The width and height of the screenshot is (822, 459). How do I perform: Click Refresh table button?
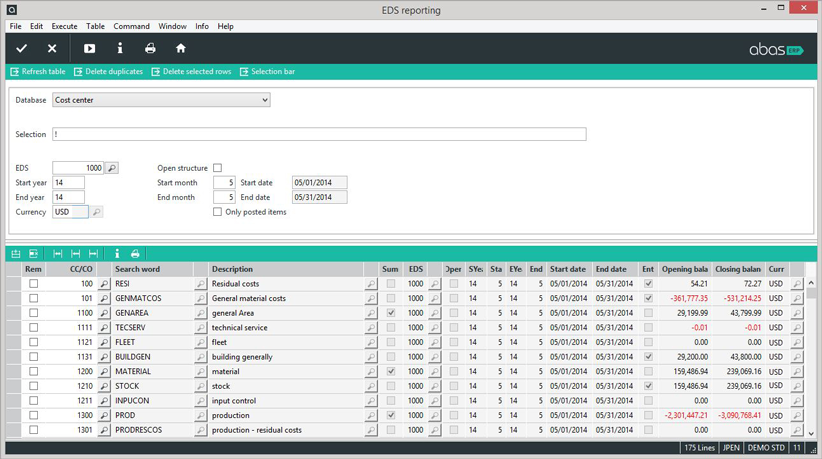[38, 72]
